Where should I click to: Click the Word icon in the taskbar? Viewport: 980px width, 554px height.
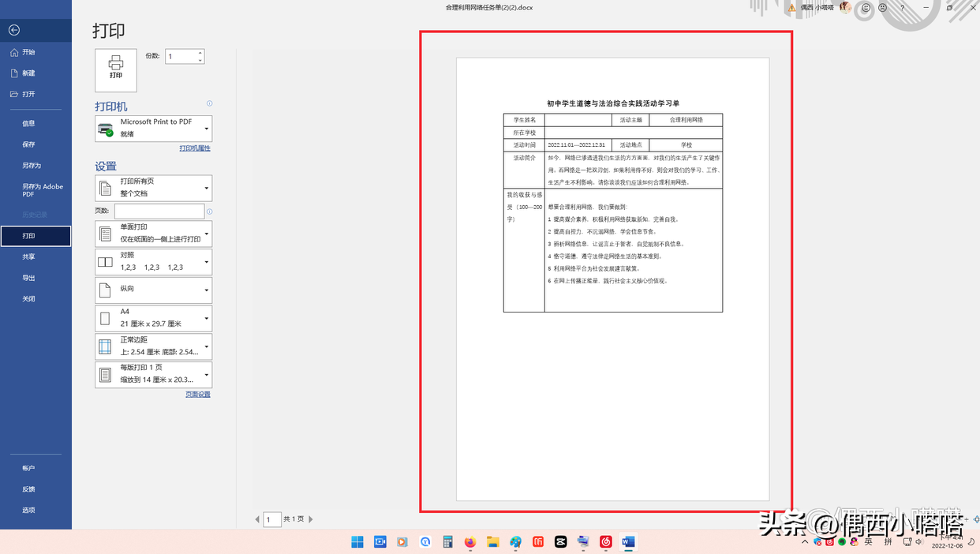(x=629, y=542)
